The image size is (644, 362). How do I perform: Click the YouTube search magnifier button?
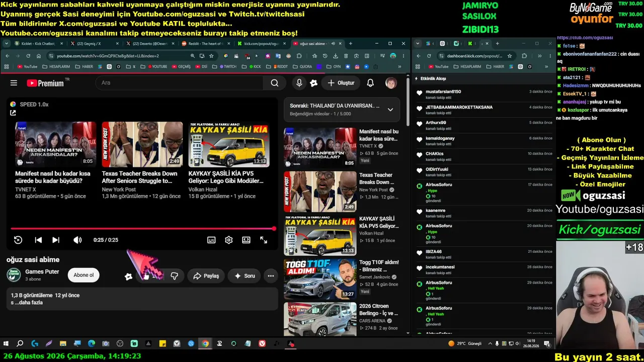click(x=274, y=83)
